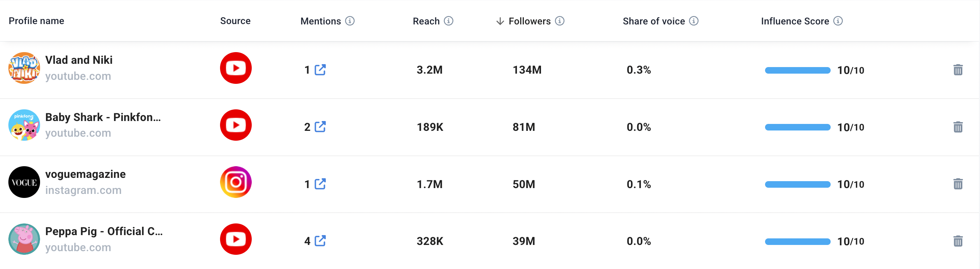Open the Vlad and Niki profile

pos(79,60)
